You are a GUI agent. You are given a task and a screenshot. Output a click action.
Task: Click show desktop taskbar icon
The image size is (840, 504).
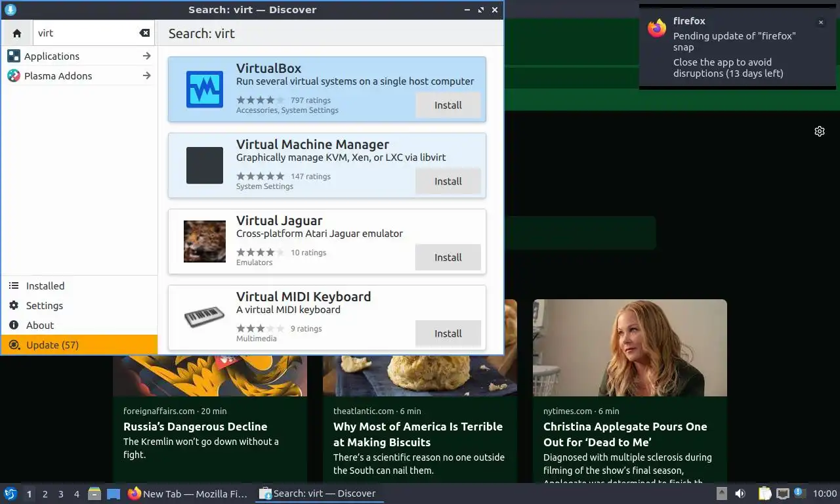point(114,493)
